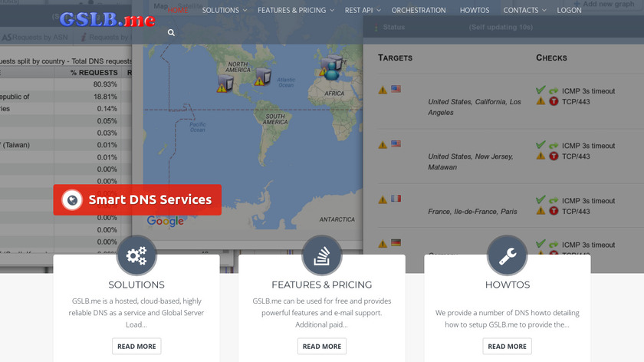Click the GSLB.me logo

pos(107,19)
